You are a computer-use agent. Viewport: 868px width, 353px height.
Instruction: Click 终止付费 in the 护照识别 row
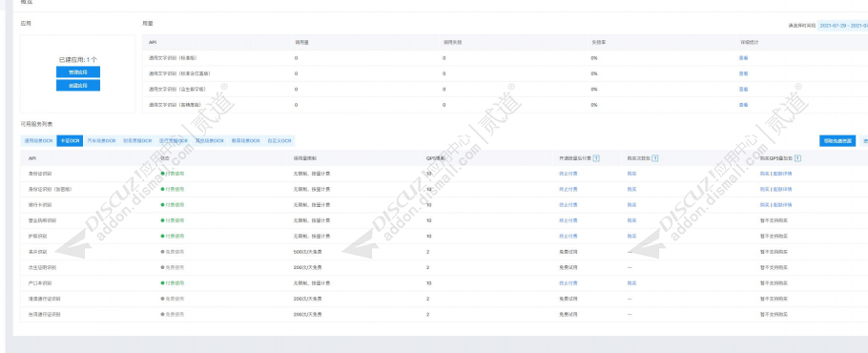568,237
